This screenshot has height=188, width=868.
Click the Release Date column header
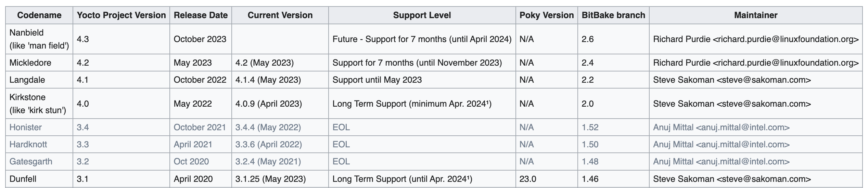point(201,15)
